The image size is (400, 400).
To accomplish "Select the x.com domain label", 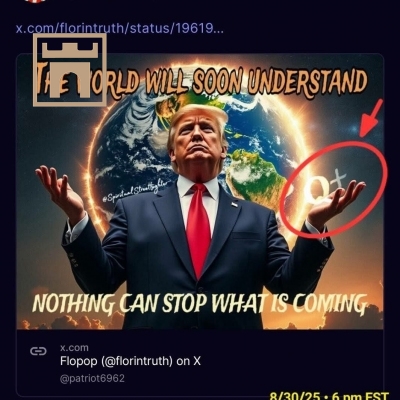I will (x=74, y=348).
